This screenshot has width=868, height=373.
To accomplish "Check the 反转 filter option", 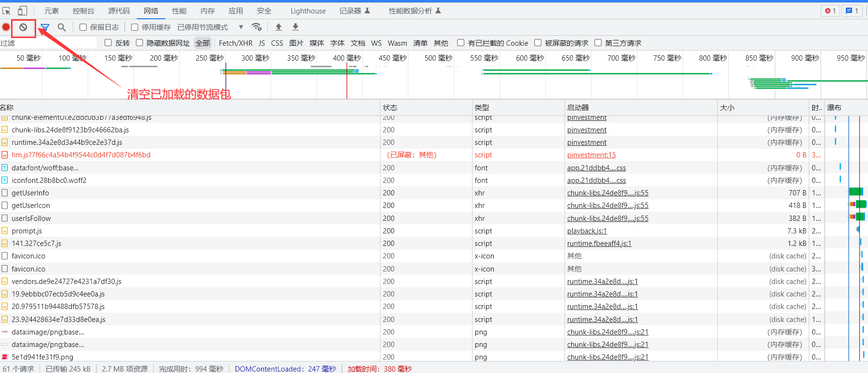I will (108, 43).
